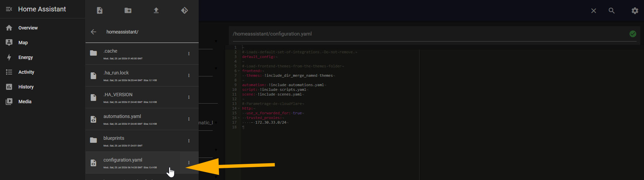Fold the trusted_proxies block on line 16
This screenshot has width=644, height=180.
(x=239, y=118)
